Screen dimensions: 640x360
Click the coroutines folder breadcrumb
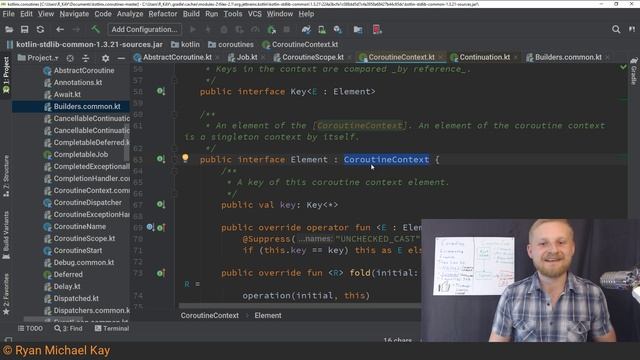(231, 44)
